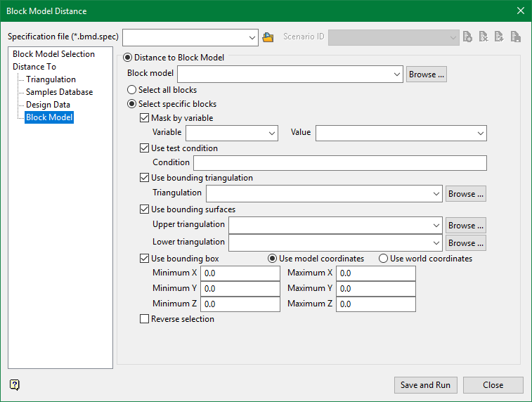532x402 pixels.
Task: Close the Block Model Distance dialog with X
Action: coord(520,11)
